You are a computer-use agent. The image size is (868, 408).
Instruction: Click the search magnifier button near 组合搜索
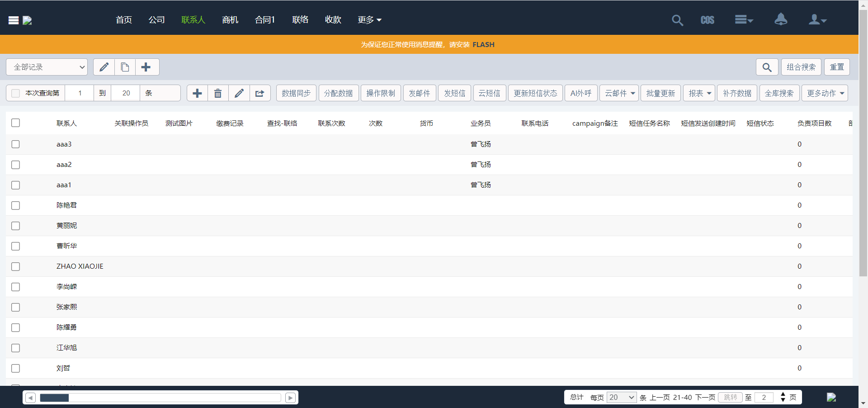tap(767, 67)
